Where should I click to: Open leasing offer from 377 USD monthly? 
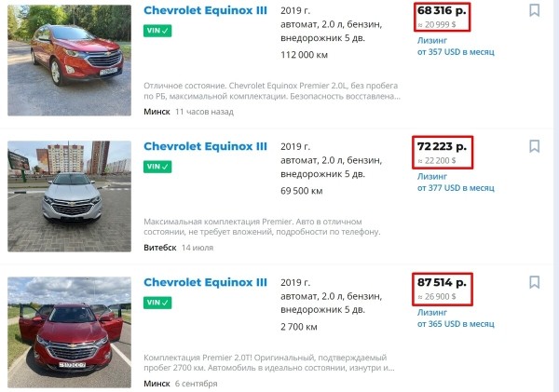click(x=455, y=187)
